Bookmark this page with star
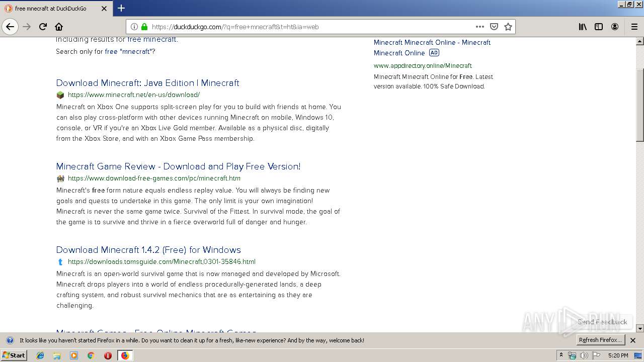This screenshot has width=644, height=362. 508,27
